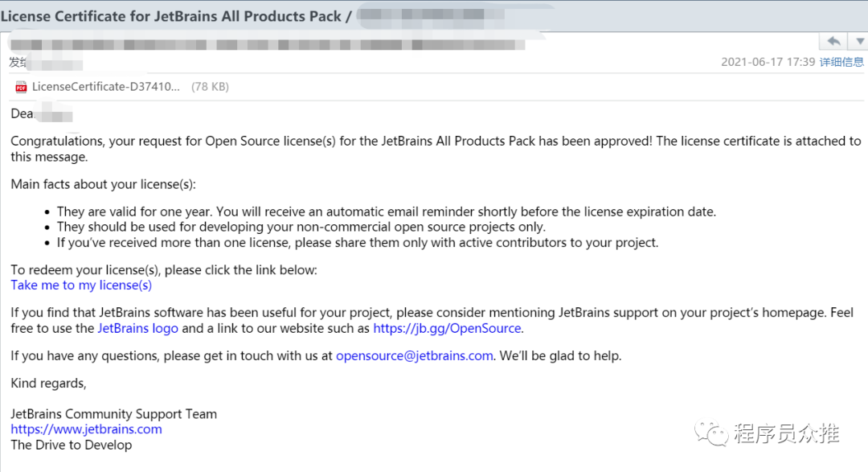Image resolution: width=868 pixels, height=472 pixels.
Task: Open the https://jb.gg/OpenSource link
Action: (x=447, y=328)
